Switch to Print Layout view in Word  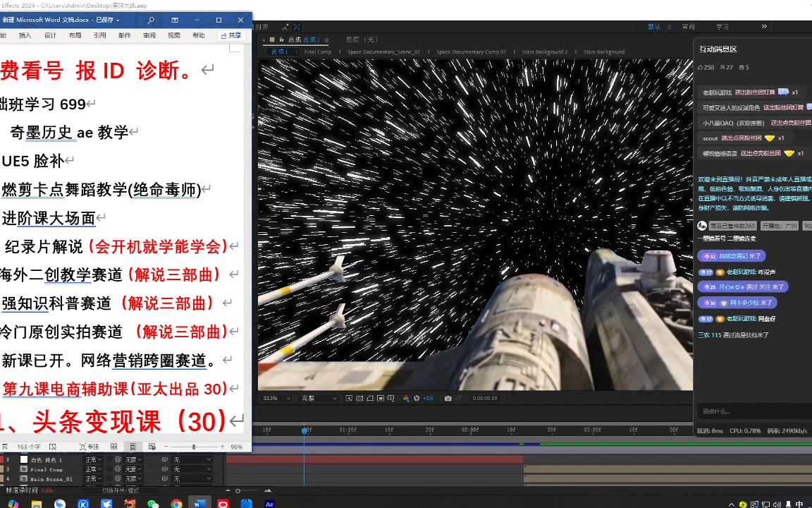click(x=133, y=447)
